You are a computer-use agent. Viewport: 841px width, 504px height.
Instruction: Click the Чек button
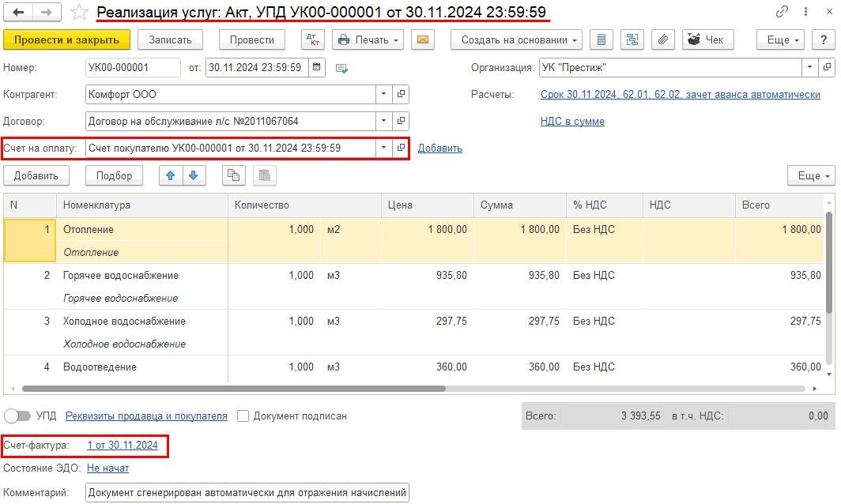tap(708, 39)
